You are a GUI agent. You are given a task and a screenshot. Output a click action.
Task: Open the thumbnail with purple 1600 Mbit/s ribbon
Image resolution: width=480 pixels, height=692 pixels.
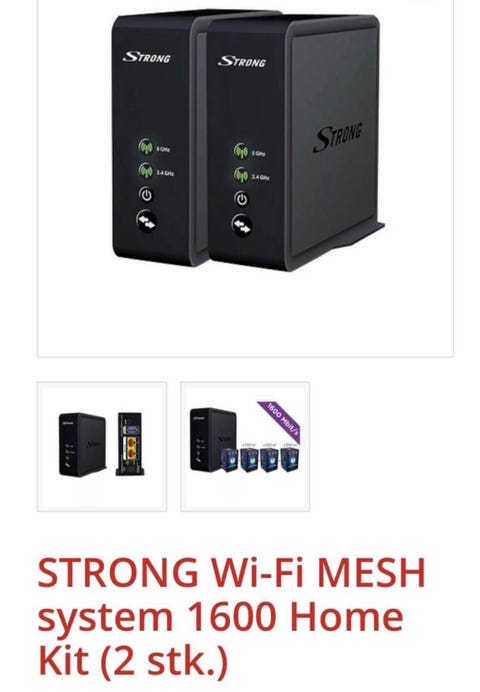click(x=245, y=447)
